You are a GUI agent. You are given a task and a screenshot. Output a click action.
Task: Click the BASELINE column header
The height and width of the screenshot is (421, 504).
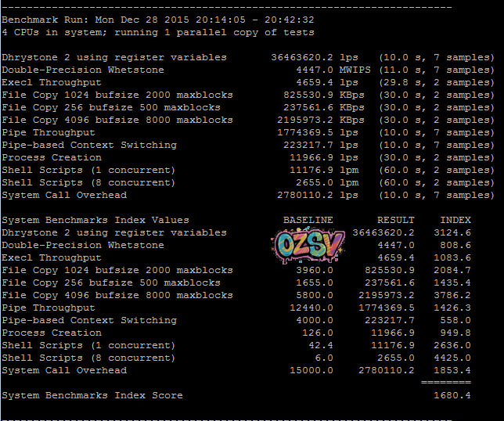tap(308, 220)
